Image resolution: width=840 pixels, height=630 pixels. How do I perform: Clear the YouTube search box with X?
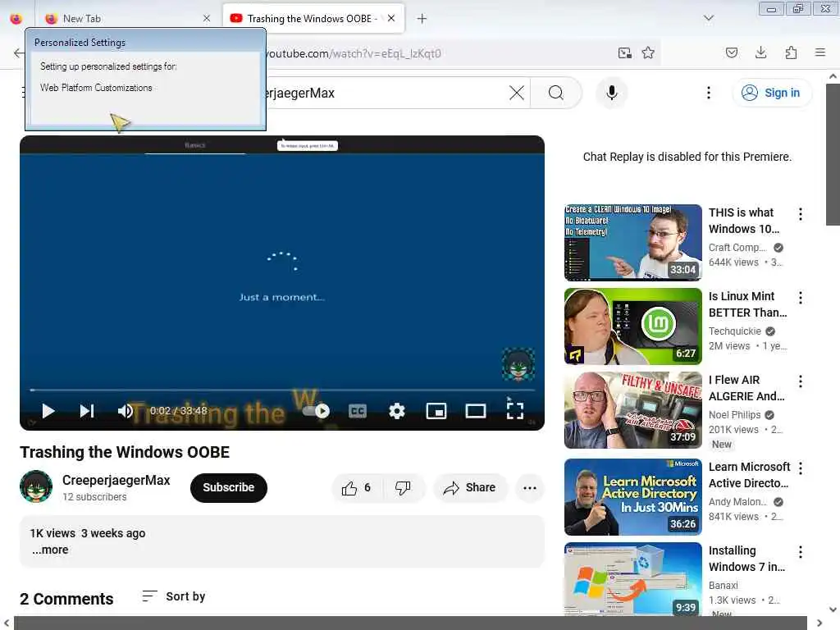(x=517, y=93)
